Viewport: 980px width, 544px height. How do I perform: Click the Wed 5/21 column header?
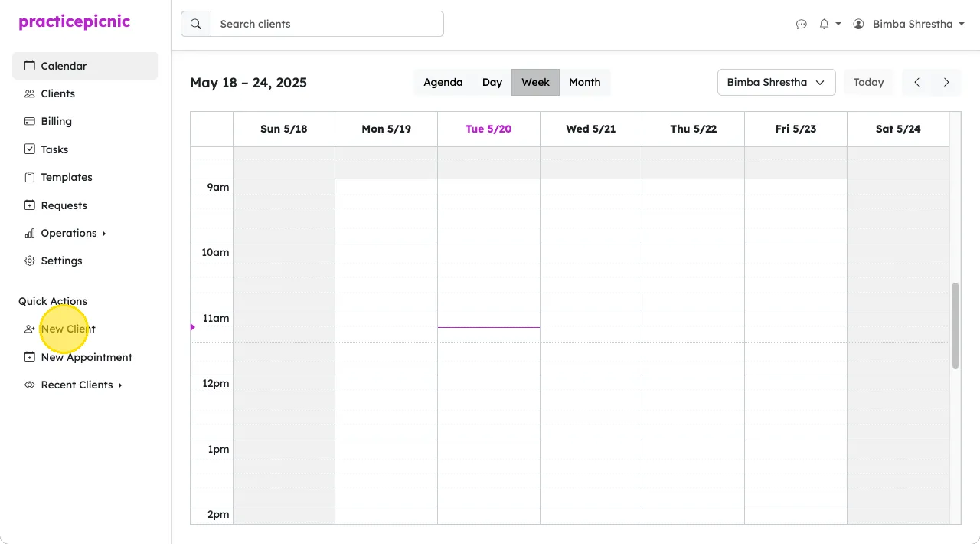tap(591, 129)
